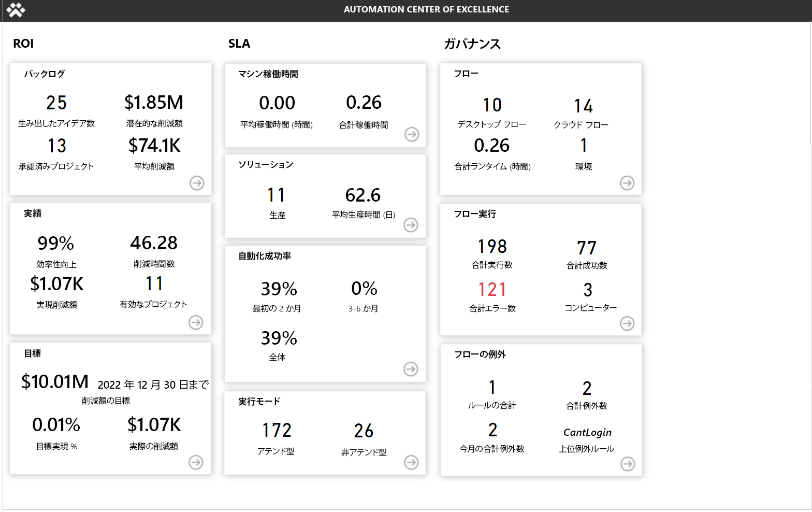Open the バックログ card arrow
The image size is (812, 512).
coord(197,183)
